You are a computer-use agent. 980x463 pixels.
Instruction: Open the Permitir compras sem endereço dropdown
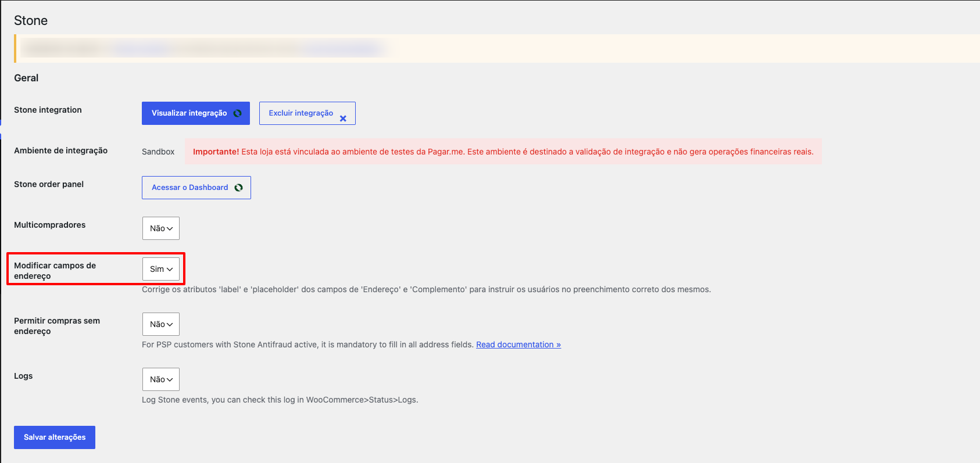161,324
